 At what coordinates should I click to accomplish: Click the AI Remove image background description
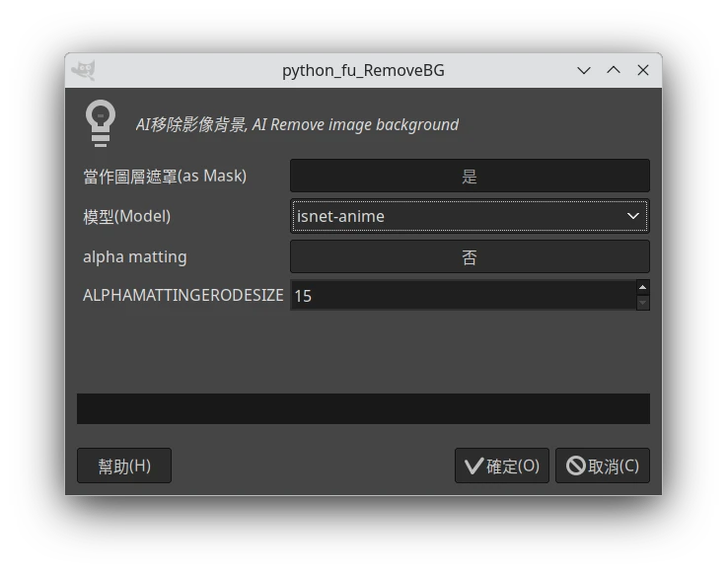297,125
